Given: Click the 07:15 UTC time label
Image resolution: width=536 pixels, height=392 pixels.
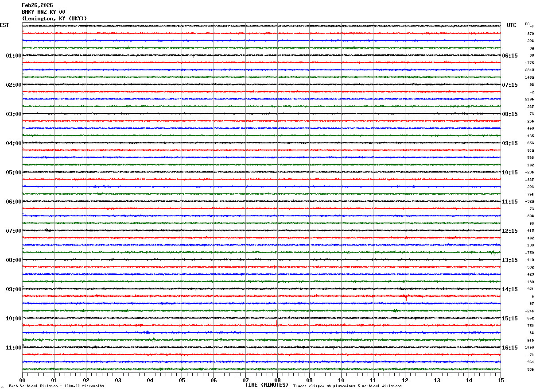Looking at the screenshot, I should [x=509, y=85].
